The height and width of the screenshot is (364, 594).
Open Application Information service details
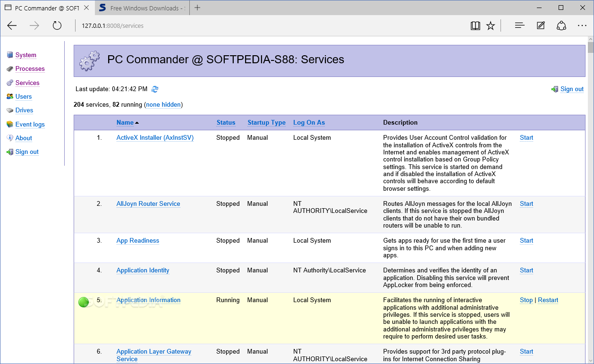click(148, 300)
